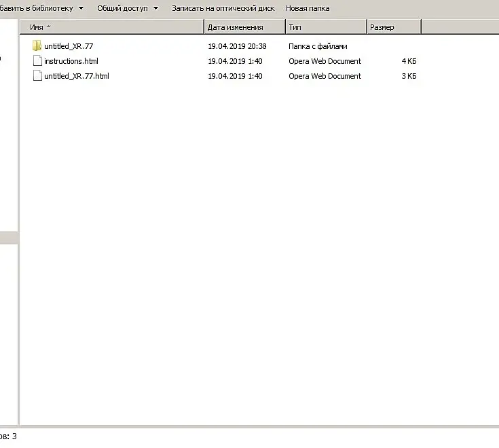Create a folder with Новая папка
The width and height of the screenshot is (499, 448).
(308, 8)
